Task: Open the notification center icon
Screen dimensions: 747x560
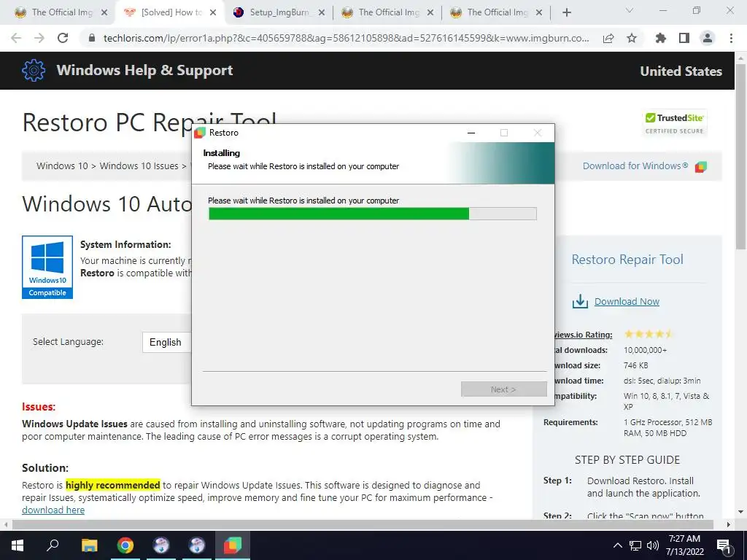Action: [724, 547]
